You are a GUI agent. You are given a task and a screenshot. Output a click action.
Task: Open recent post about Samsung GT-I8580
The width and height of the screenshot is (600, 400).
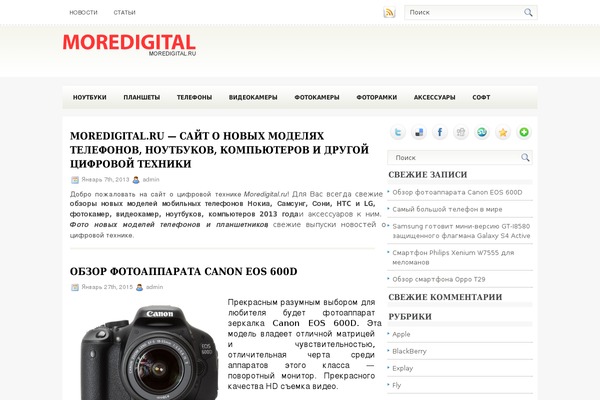click(461, 231)
